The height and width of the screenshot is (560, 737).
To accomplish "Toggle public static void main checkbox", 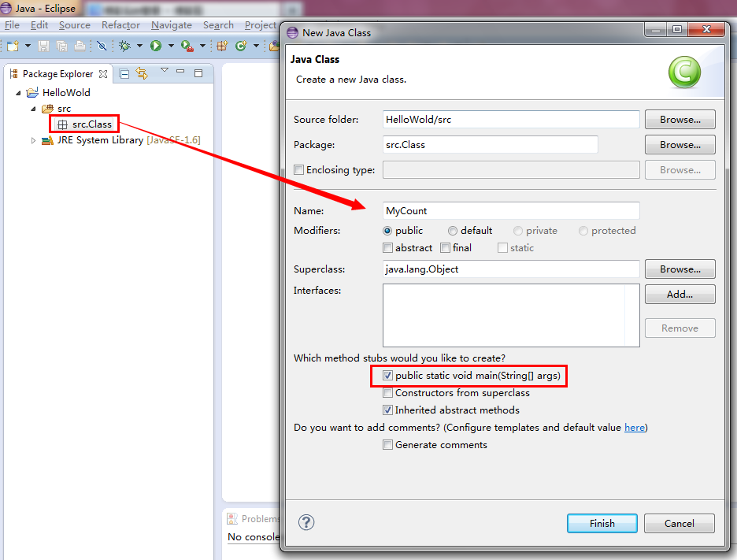I will click(387, 376).
